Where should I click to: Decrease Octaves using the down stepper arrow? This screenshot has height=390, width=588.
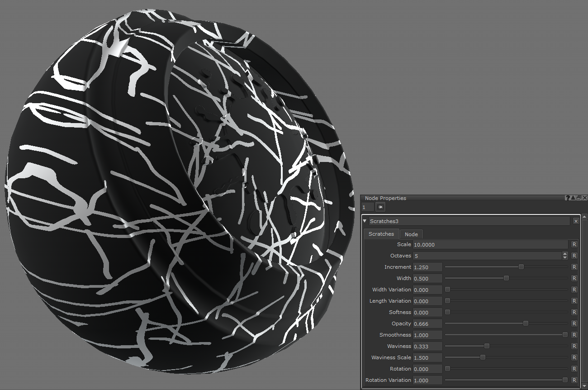click(x=565, y=258)
